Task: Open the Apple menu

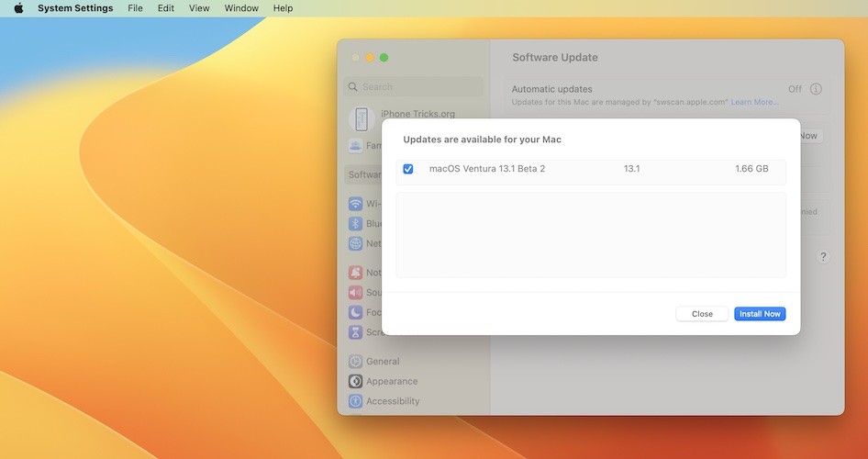Action: point(19,8)
